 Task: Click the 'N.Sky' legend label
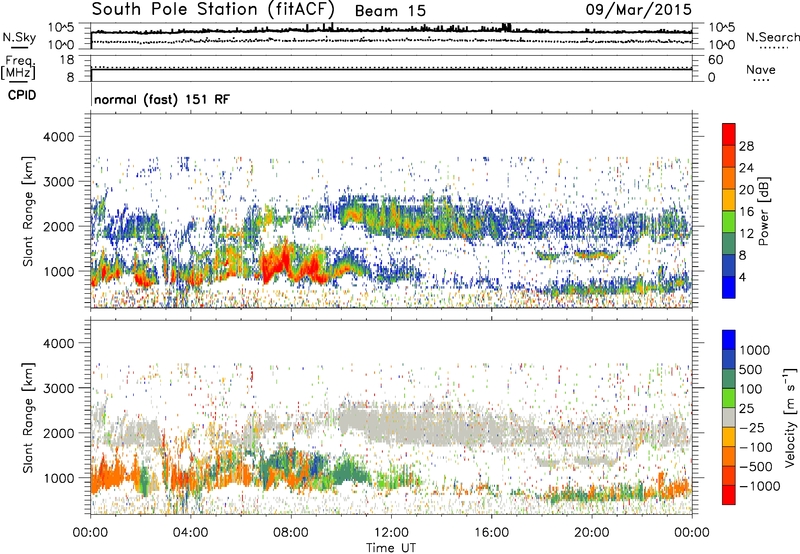(19, 37)
